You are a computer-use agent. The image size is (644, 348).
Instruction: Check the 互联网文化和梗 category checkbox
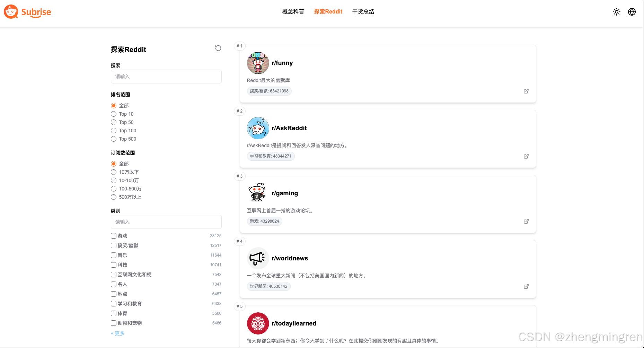[x=114, y=275]
